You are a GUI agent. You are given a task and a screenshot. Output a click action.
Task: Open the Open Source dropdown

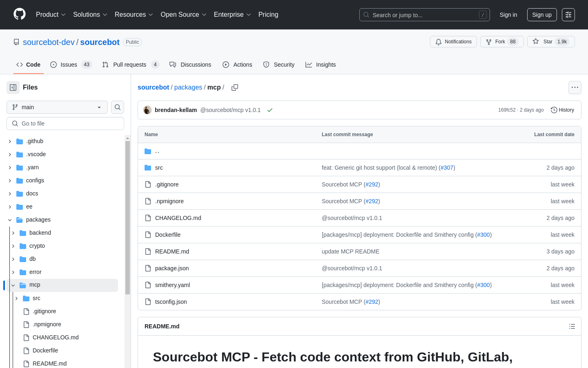tap(184, 15)
